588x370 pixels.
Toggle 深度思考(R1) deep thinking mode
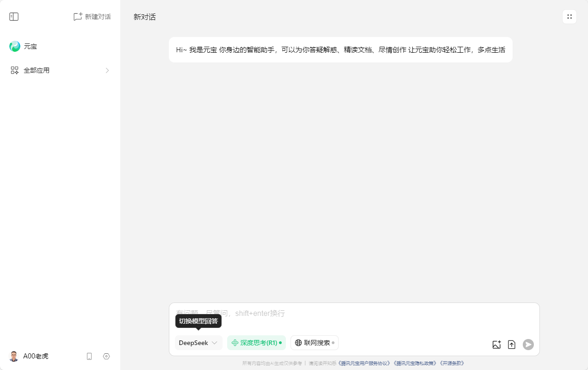256,343
